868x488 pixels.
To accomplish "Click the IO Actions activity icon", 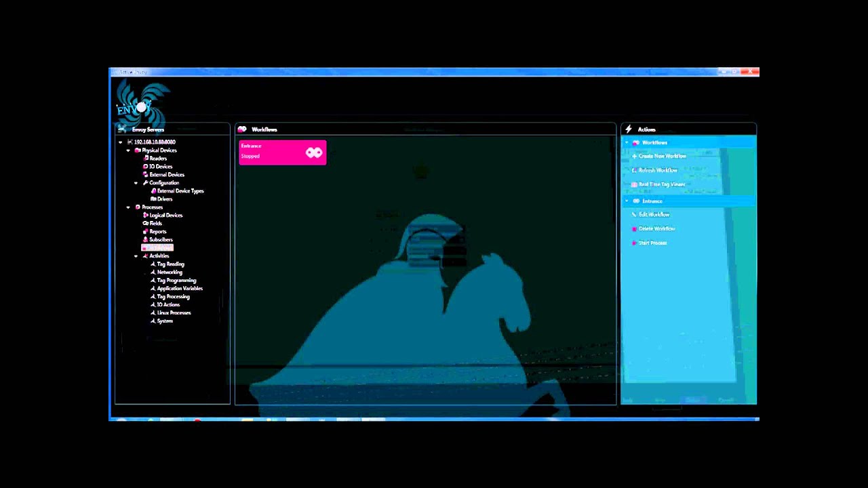I will 153,305.
